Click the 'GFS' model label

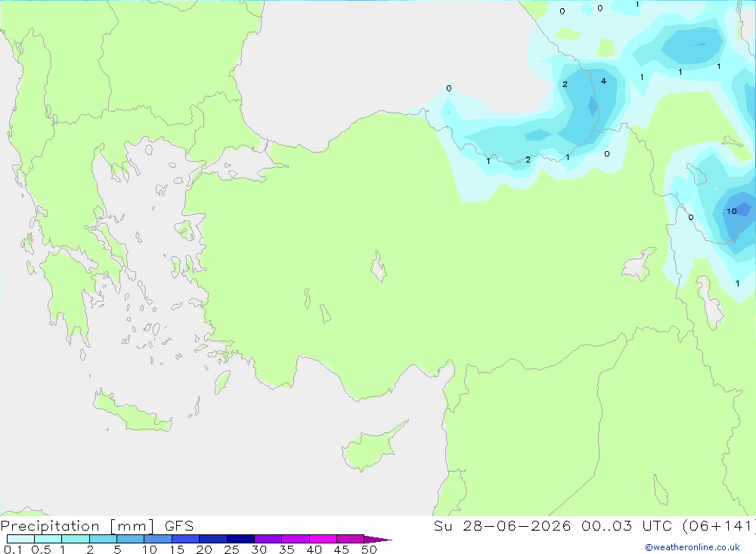point(179,526)
